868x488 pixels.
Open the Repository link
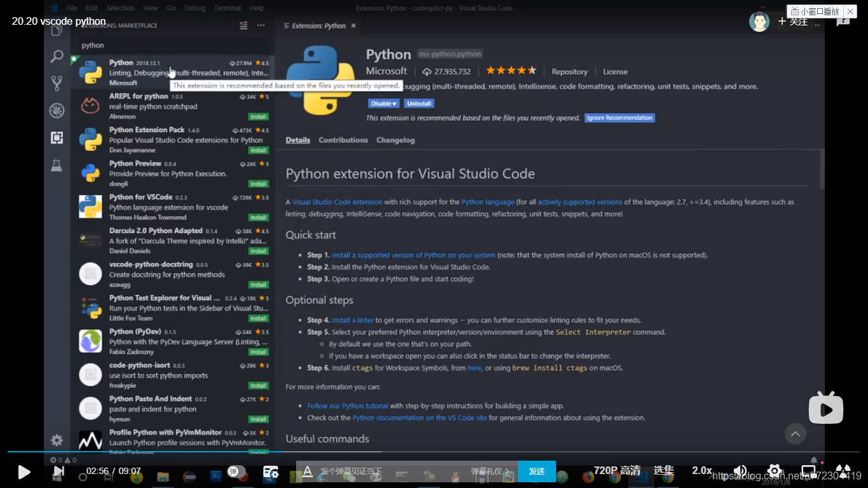click(569, 72)
